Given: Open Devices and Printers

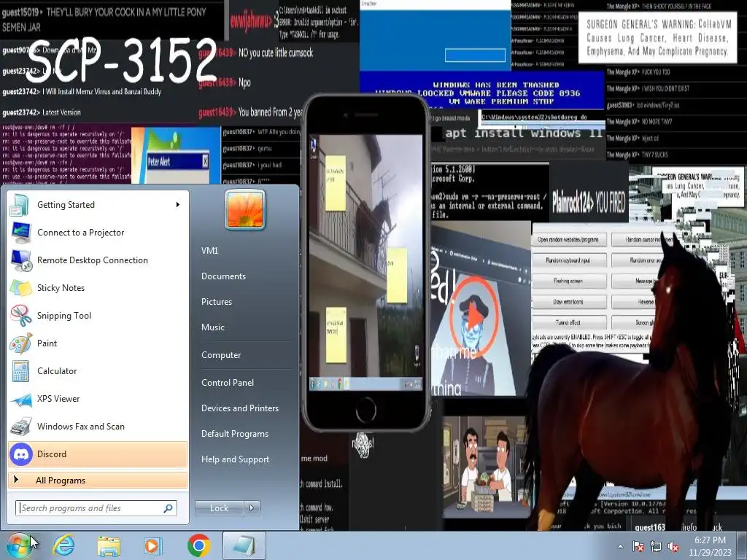Looking at the screenshot, I should tap(239, 408).
